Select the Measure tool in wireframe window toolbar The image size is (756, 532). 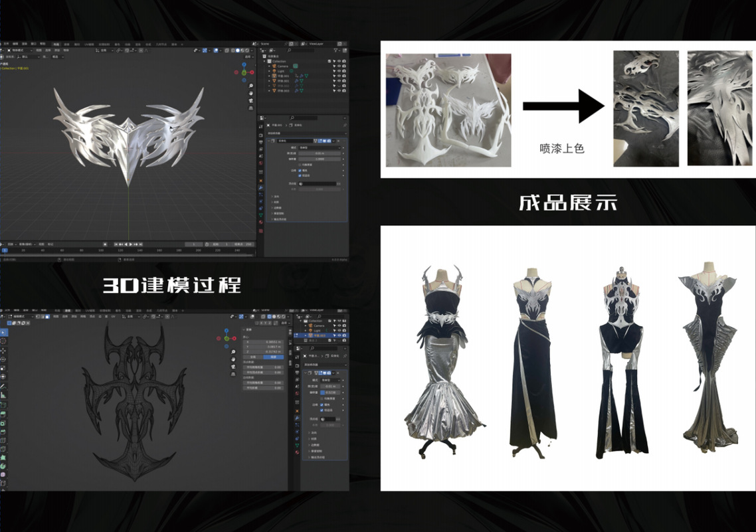point(4,395)
